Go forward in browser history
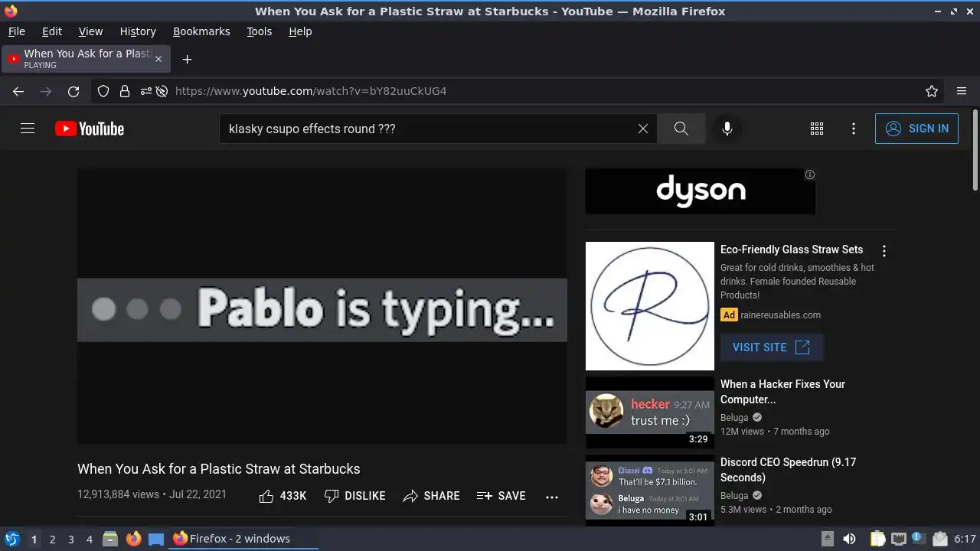Screen dimensions: 980x551 pyautogui.click(x=46, y=91)
